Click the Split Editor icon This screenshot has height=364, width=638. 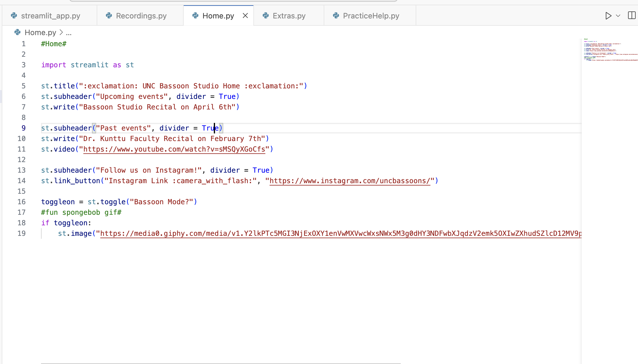632,16
